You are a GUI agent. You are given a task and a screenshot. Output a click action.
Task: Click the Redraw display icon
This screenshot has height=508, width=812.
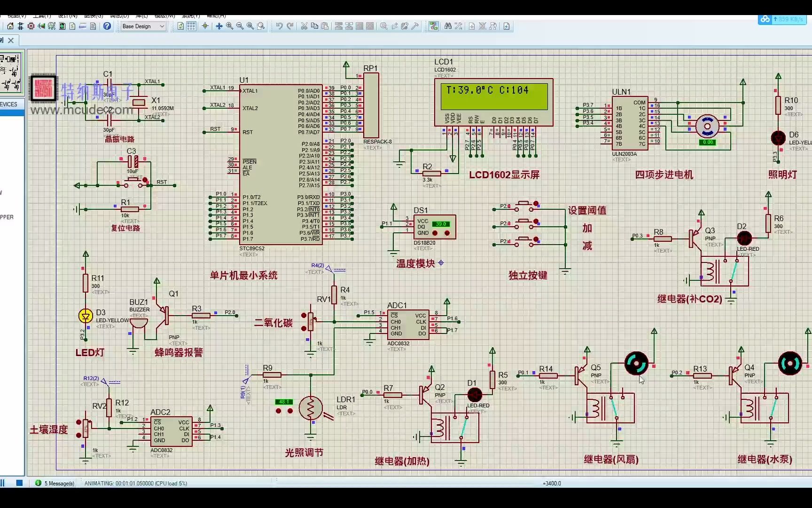[x=181, y=26]
